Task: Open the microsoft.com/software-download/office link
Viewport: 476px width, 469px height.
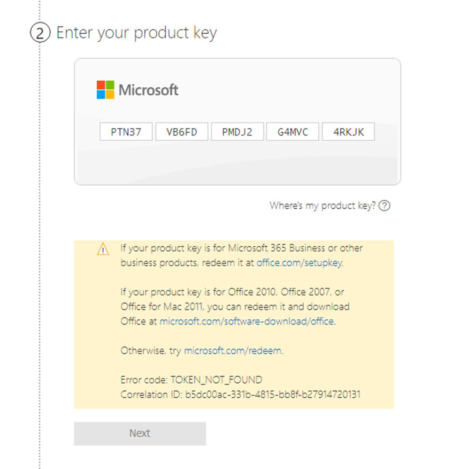Action: [x=246, y=321]
